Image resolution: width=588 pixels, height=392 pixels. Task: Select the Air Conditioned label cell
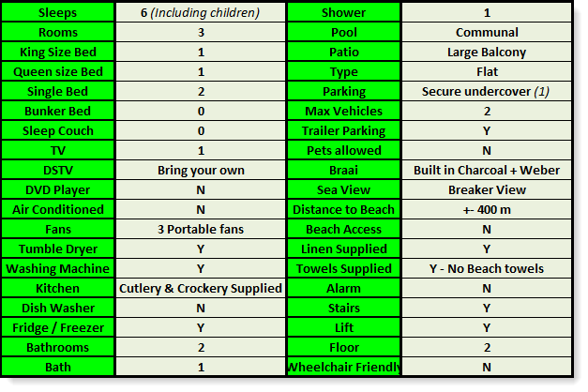point(57,210)
